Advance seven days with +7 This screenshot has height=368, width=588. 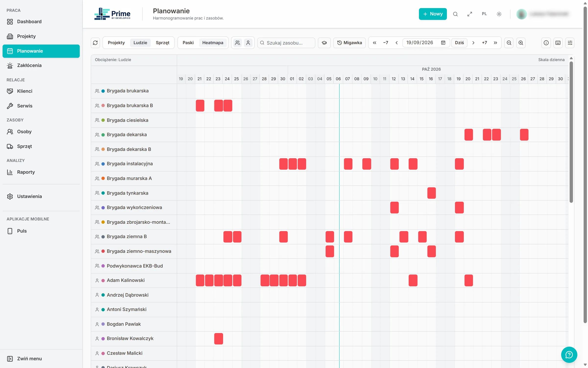tap(484, 43)
